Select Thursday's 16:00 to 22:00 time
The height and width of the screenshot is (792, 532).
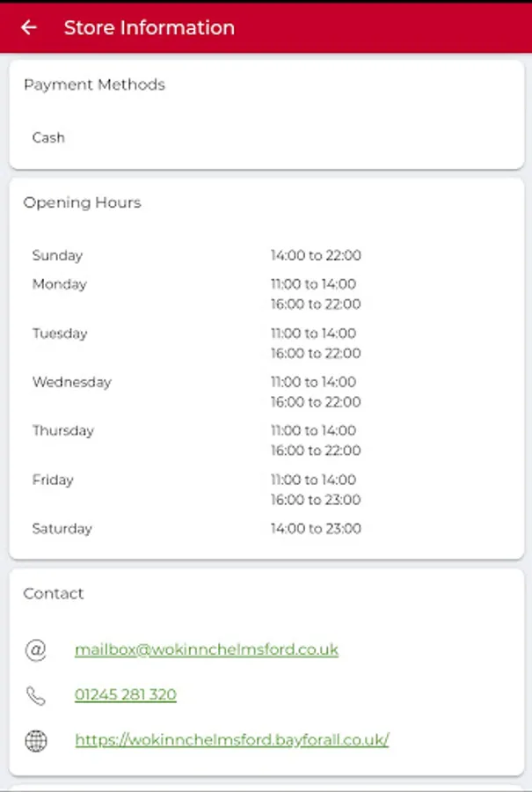316,451
